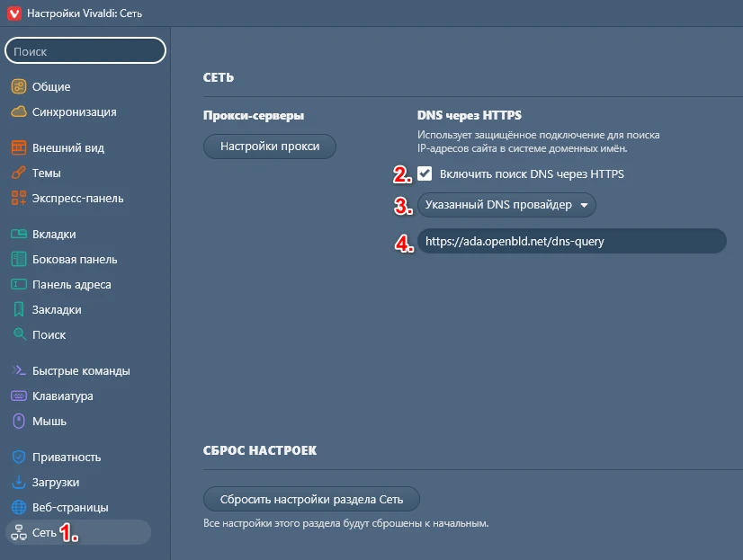Click the Вкладки tab icon
Screen dimensions: 743x560
(19, 234)
